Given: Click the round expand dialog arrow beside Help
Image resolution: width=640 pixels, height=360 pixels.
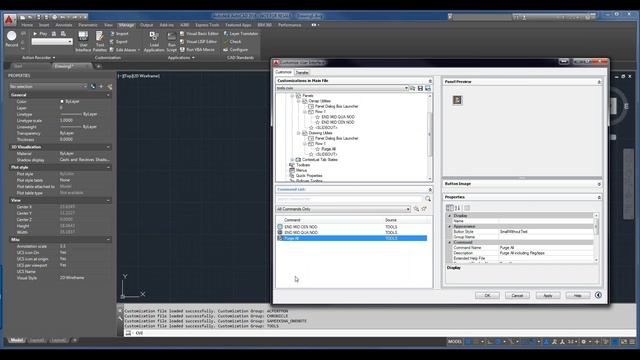Looking at the screenshot, I should 598,295.
